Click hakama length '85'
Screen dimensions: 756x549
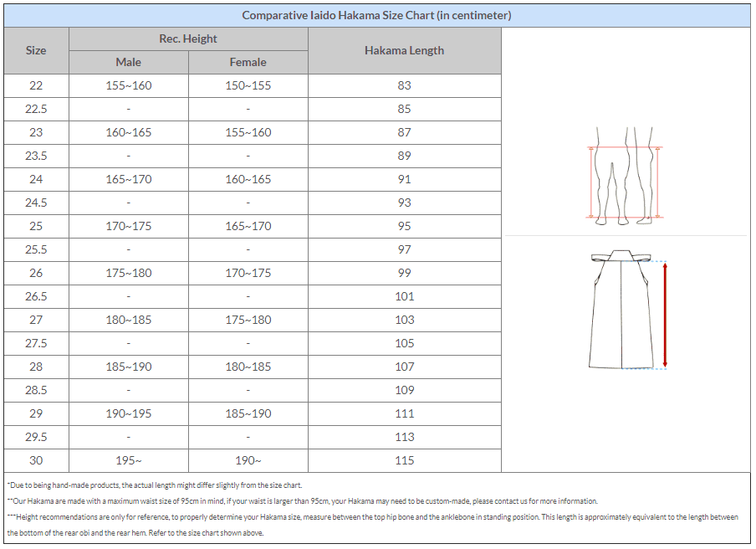pyautogui.click(x=405, y=109)
